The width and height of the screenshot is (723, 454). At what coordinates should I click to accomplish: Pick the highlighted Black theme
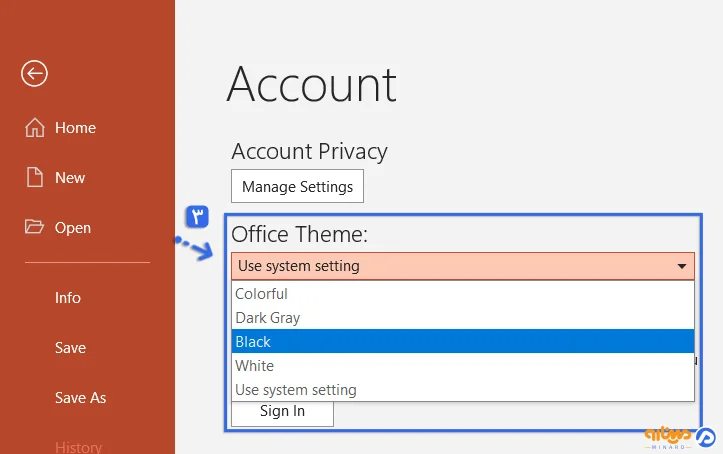[463, 342]
